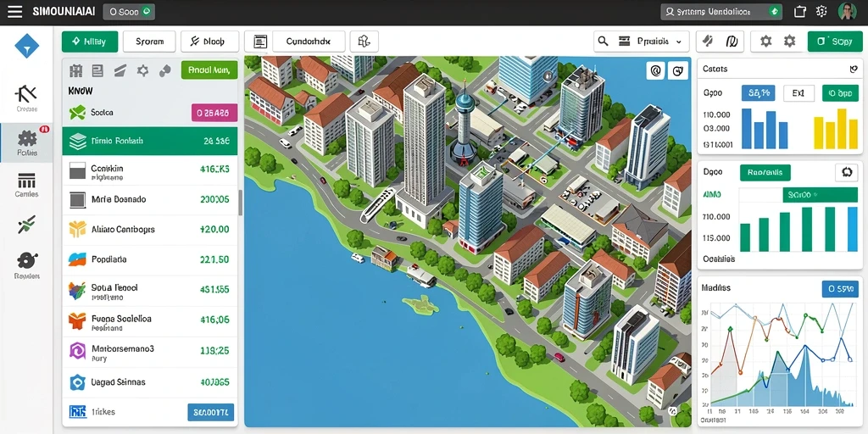Toggle the green status badge in the Systems search field
This screenshot has height=434, width=868.
[775, 11]
